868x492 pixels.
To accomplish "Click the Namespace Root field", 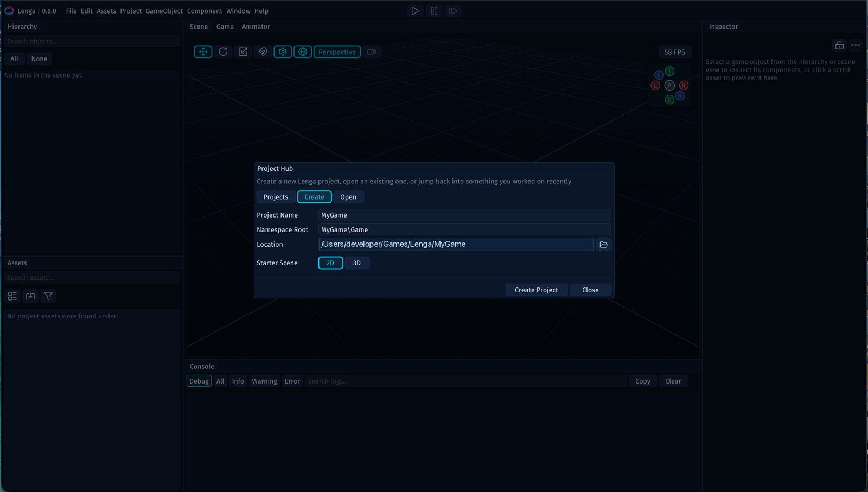I will pyautogui.click(x=464, y=229).
